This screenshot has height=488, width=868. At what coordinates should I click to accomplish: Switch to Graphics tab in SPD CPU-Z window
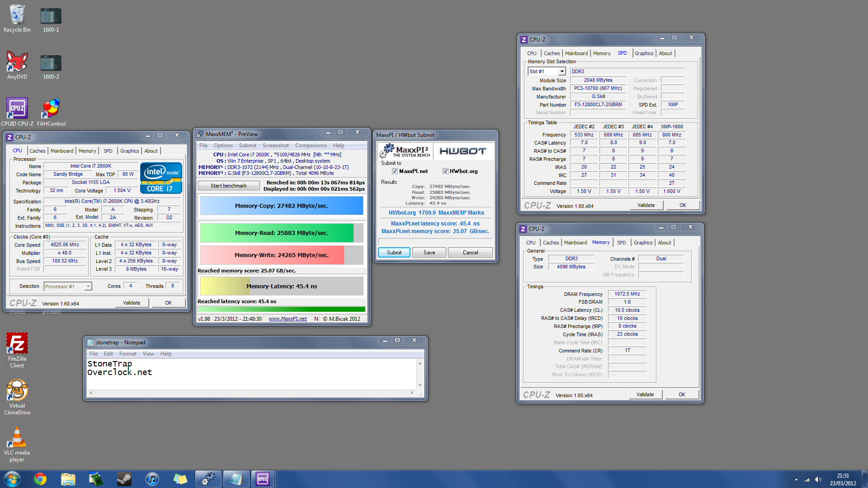coord(644,53)
